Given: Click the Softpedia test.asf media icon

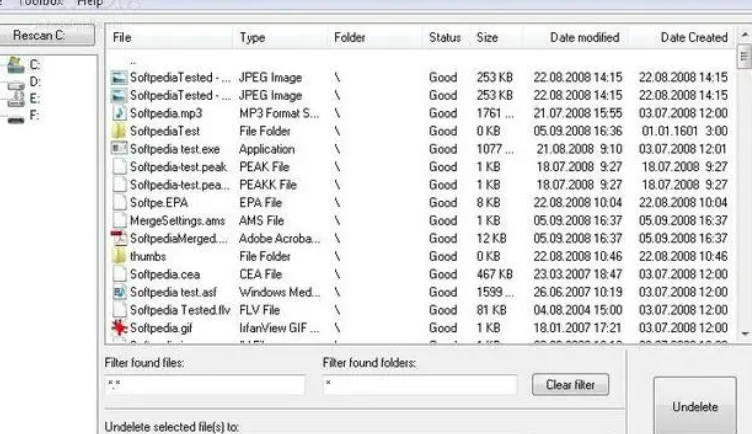Looking at the screenshot, I should click(119, 292).
